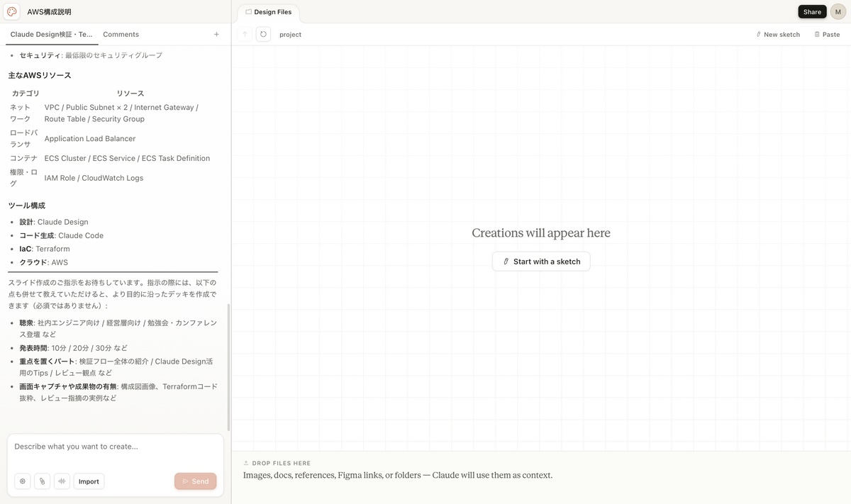Refresh the project files list

tap(263, 34)
